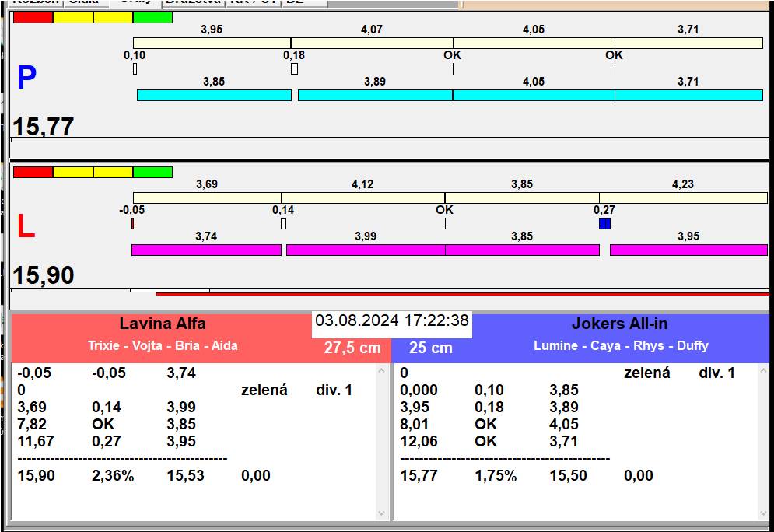This screenshot has height=532, width=774.
Task: Click the blue 0,27 pass marker in lane L
Action: (604, 223)
